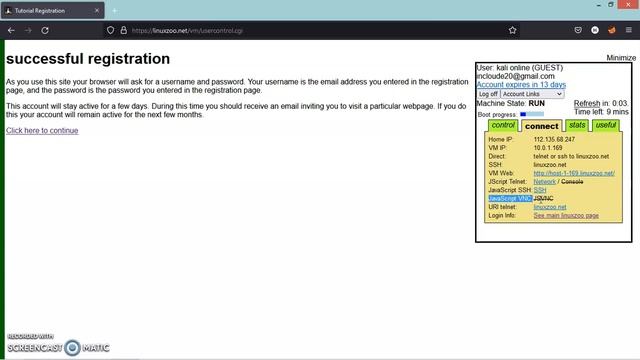Restore down the Firefox window

(x=611, y=4)
